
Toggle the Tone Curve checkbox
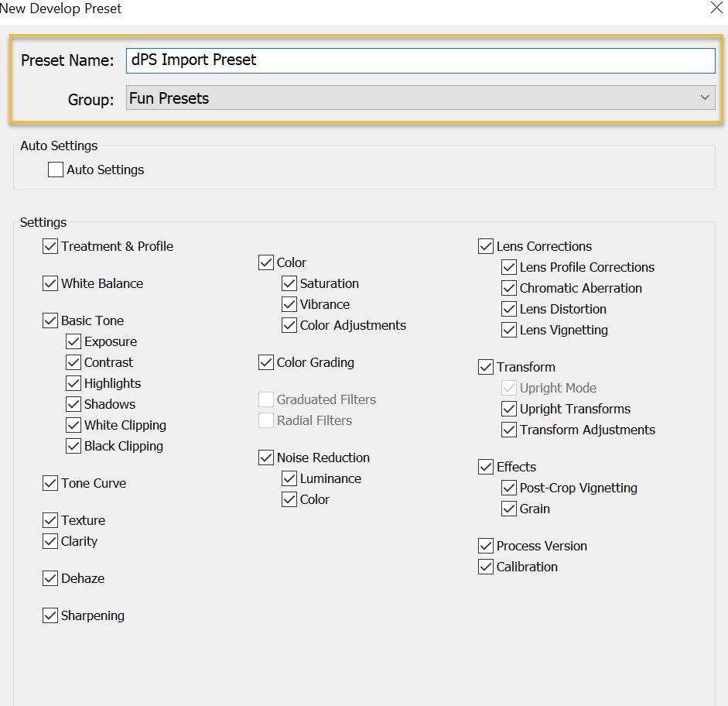tap(50, 483)
